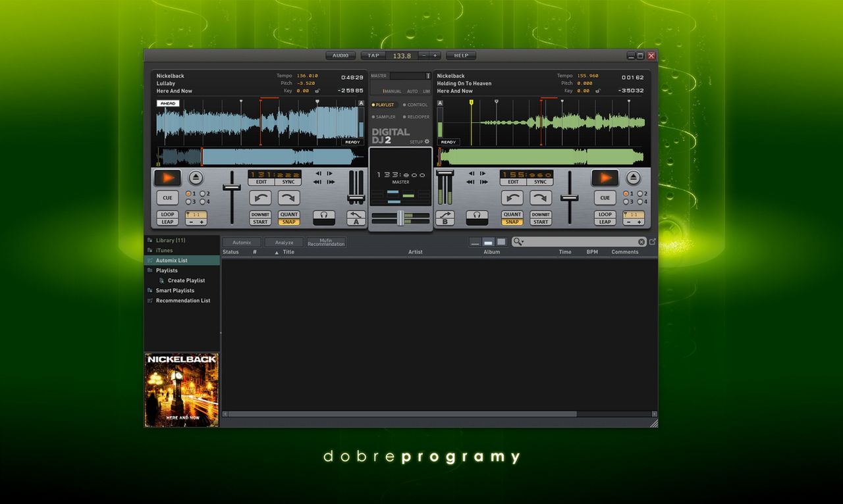Click SYNC on deck B
843x504 pixels.
pos(541,182)
